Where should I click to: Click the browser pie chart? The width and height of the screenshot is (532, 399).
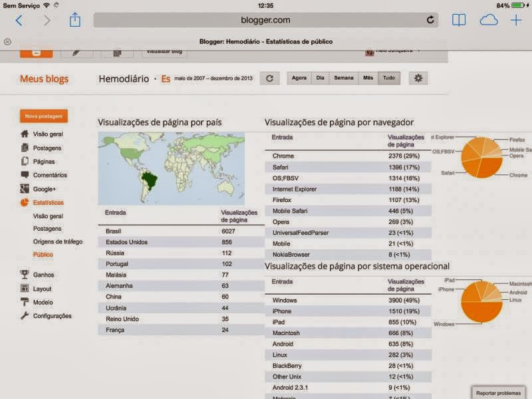pyautogui.click(x=481, y=158)
